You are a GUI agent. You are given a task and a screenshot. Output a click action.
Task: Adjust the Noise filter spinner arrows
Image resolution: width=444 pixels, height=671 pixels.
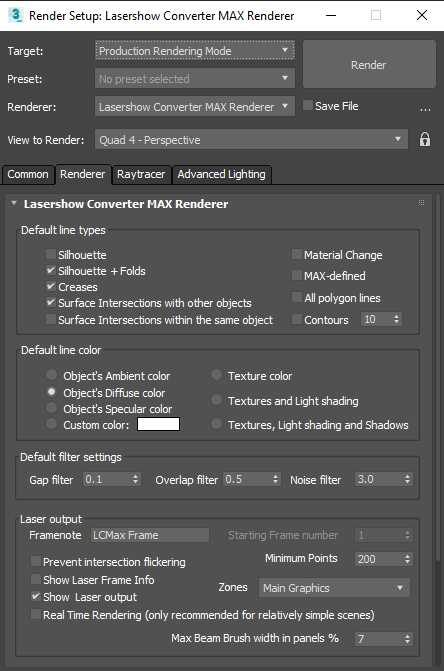tap(407, 479)
